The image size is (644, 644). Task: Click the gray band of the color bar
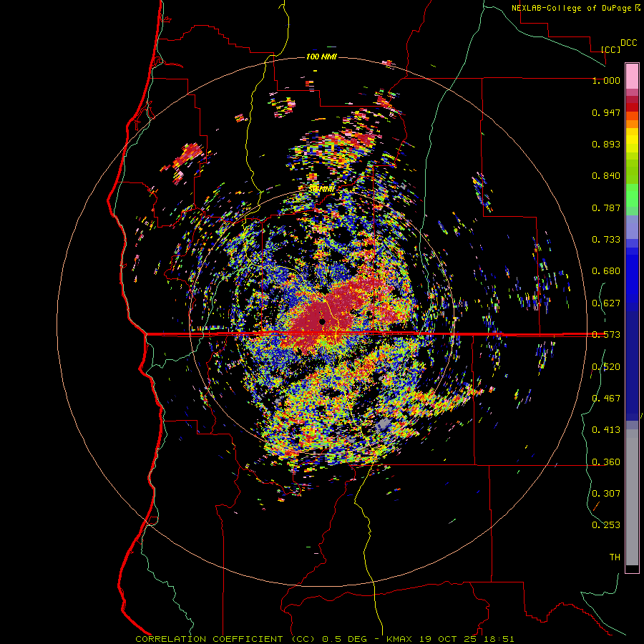coord(632,497)
